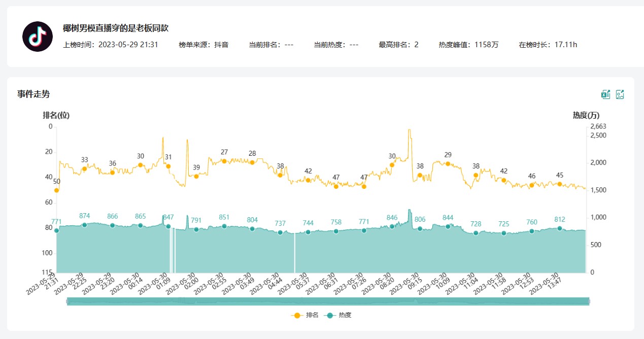Click the 最高排名 2 stat

398,45
